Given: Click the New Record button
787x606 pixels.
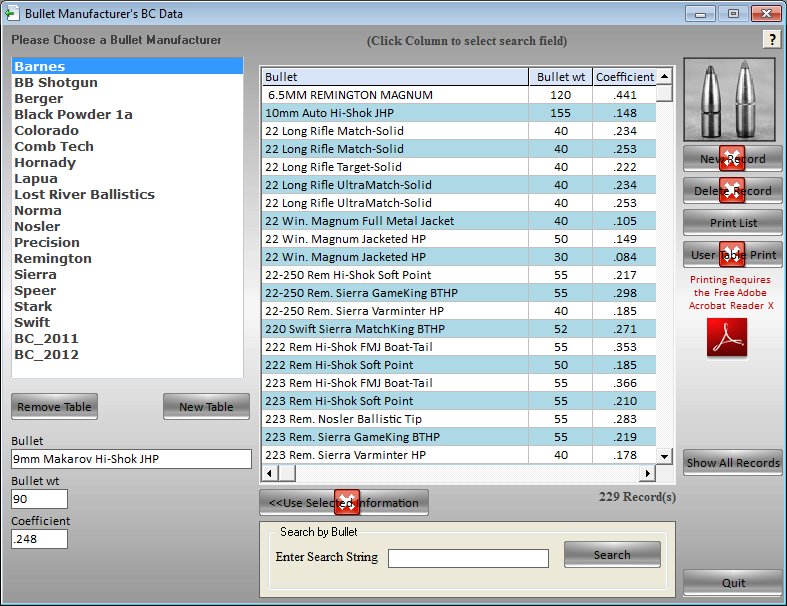Looking at the screenshot, I should [x=732, y=159].
